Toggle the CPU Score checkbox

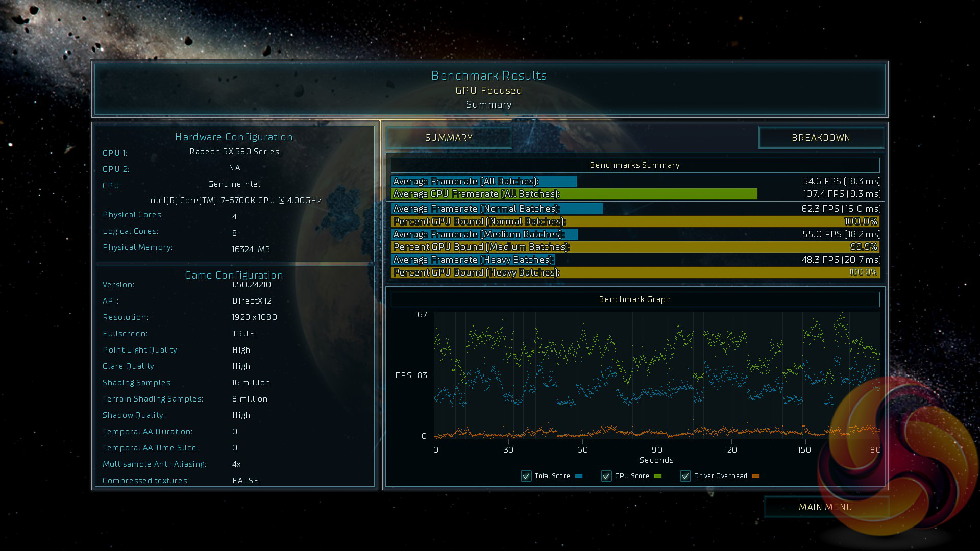[x=606, y=476]
